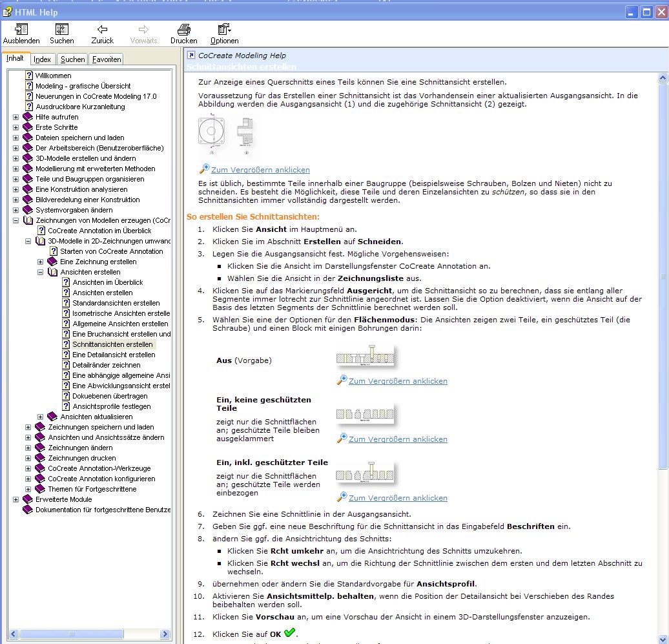Click thumbnail for Ein, inkl. geschützter Teile
The image size is (669, 644).
click(365, 473)
